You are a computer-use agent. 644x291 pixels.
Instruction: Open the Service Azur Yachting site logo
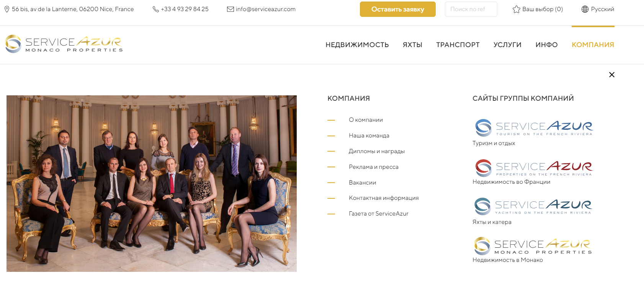533,206
